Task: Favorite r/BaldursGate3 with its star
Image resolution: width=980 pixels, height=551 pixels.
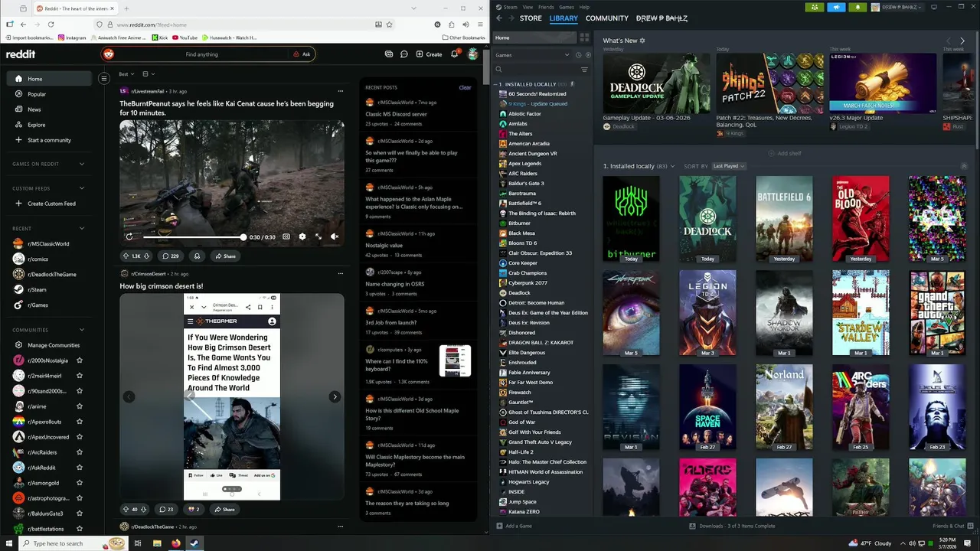Action: tap(80, 514)
